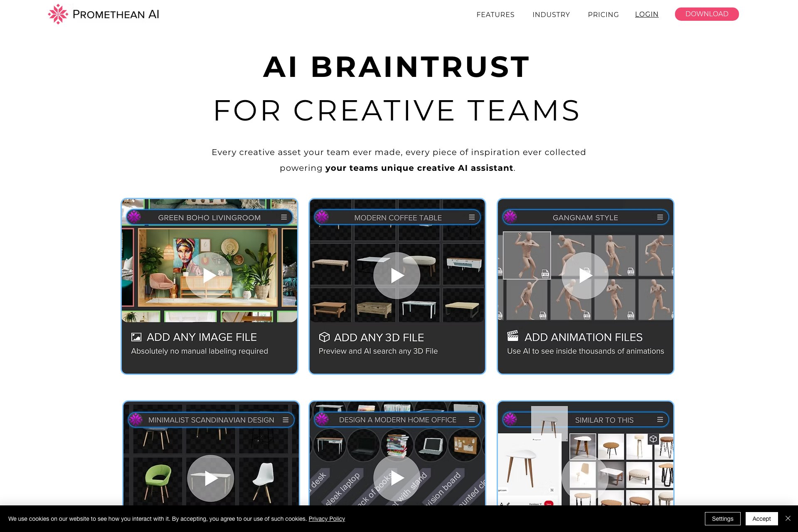798x532 pixels.
Task: Open the Industry menu item
Action: coord(551,15)
